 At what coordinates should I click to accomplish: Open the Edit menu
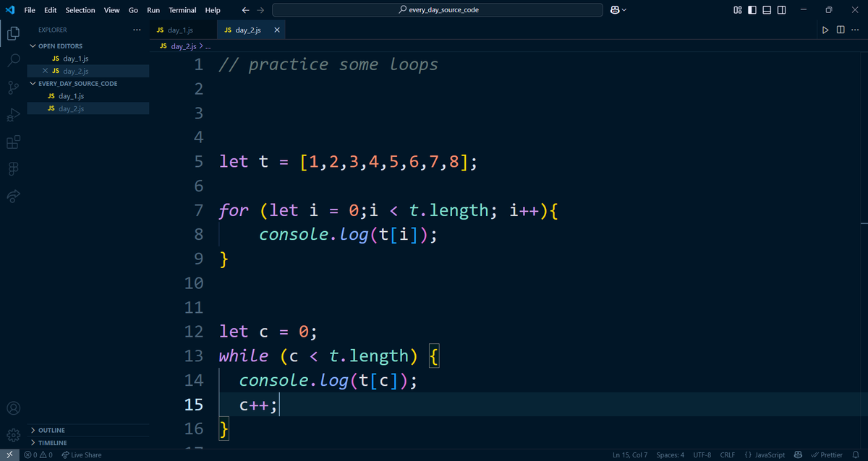tap(50, 10)
